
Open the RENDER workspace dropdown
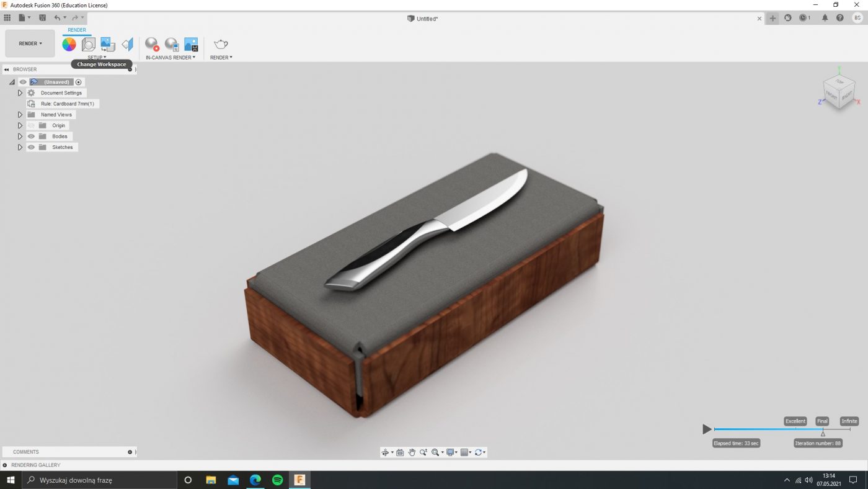(30, 43)
